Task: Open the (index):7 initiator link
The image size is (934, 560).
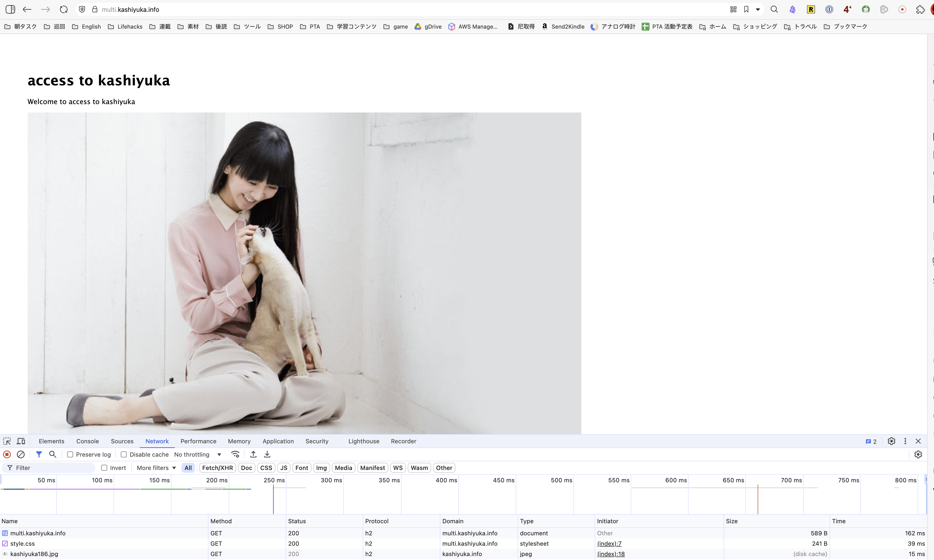Action: (x=609, y=543)
